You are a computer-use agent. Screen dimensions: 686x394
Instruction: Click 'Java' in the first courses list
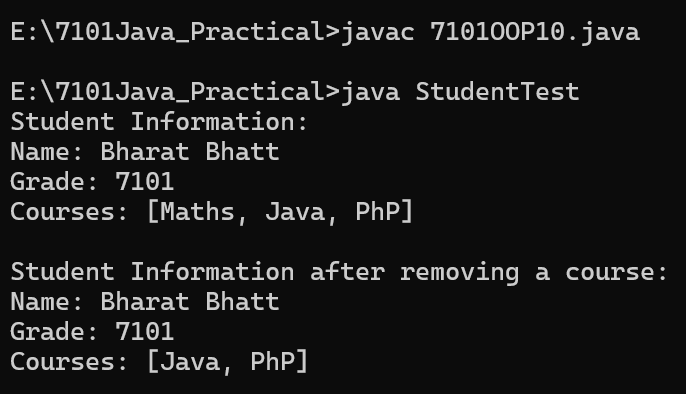point(295,212)
